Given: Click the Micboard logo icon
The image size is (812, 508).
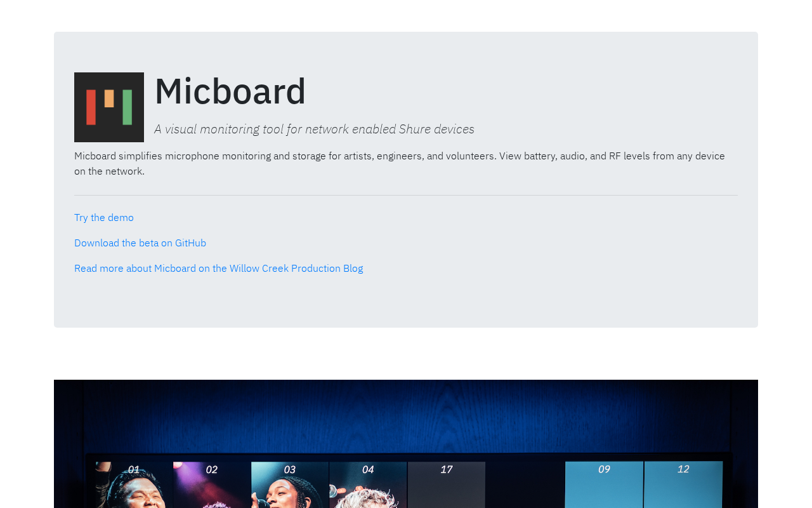Looking at the screenshot, I should (x=109, y=107).
